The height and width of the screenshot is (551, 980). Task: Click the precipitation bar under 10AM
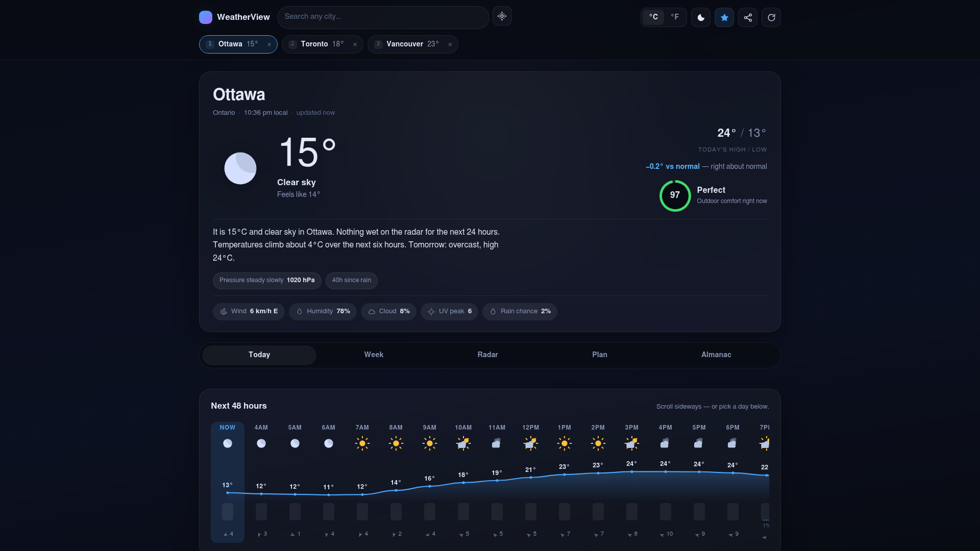coord(463,512)
